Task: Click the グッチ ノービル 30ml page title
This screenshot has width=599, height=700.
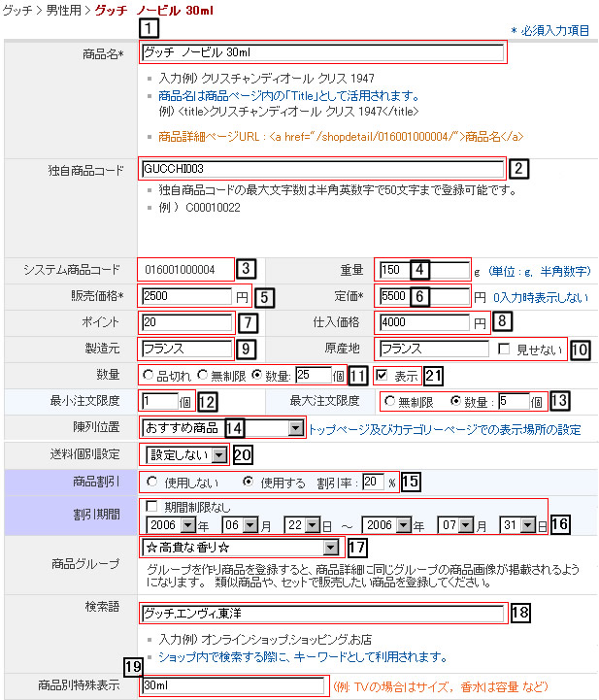Action: tap(154, 11)
